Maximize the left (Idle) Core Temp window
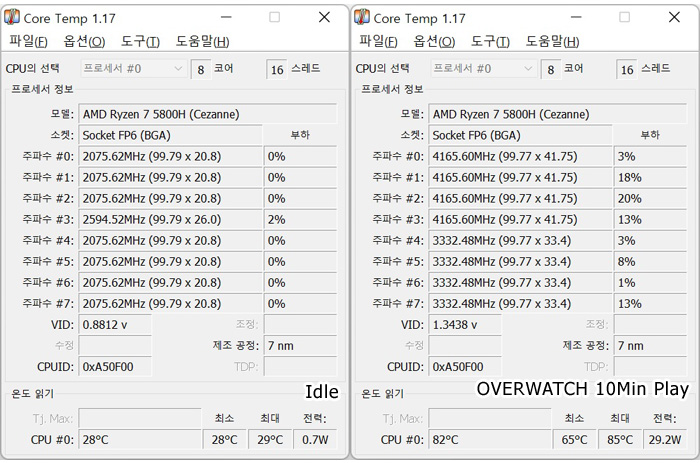The image size is (700, 463). pos(275,17)
